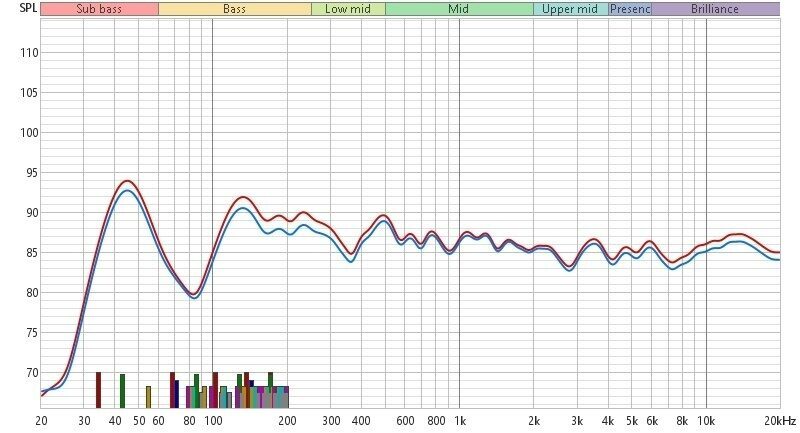Click the 20 Hz axis label
Image resolution: width=800 pixels, height=433 pixels.
[41, 421]
